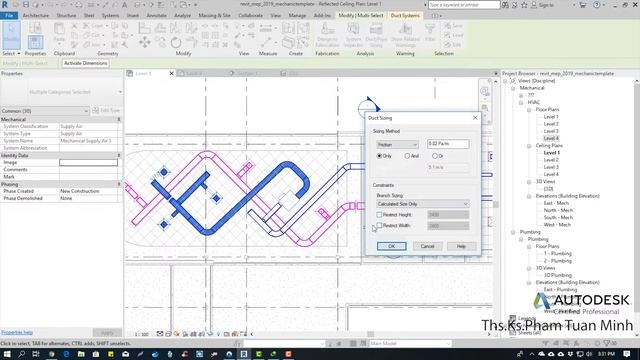
Task: Collapse the Mechanical properties section
Action: point(119,120)
